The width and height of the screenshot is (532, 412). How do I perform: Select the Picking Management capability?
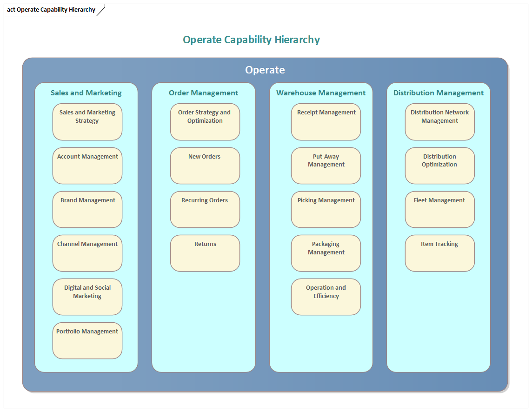(326, 209)
